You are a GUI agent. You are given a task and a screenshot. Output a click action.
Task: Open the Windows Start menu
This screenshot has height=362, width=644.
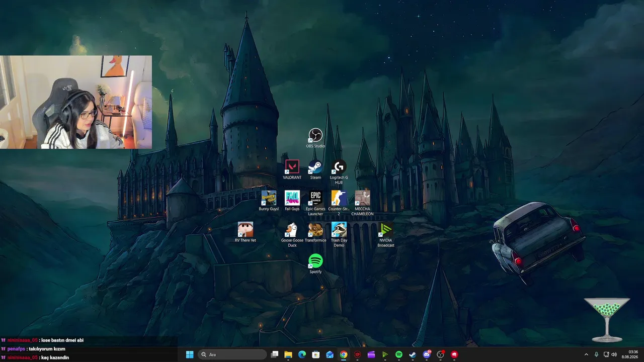tap(190, 354)
